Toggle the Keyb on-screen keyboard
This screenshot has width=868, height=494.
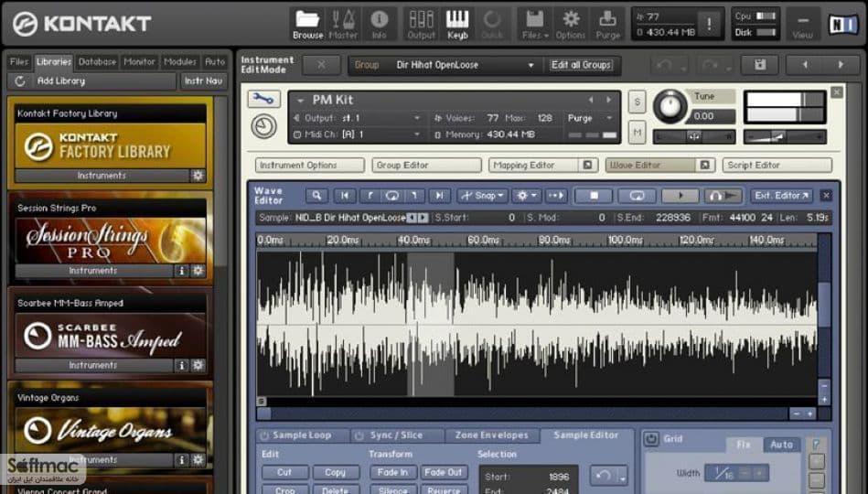point(457,25)
